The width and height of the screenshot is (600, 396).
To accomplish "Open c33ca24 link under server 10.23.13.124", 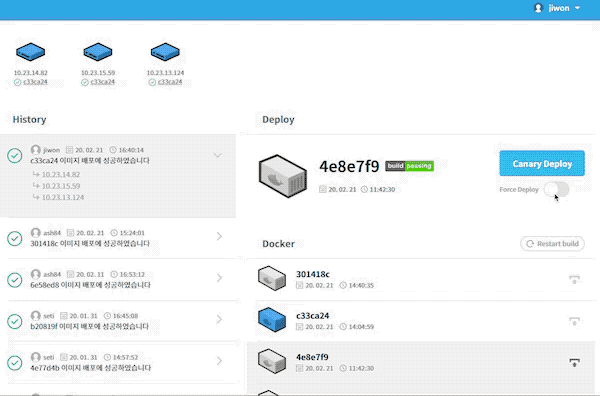I will [170, 82].
